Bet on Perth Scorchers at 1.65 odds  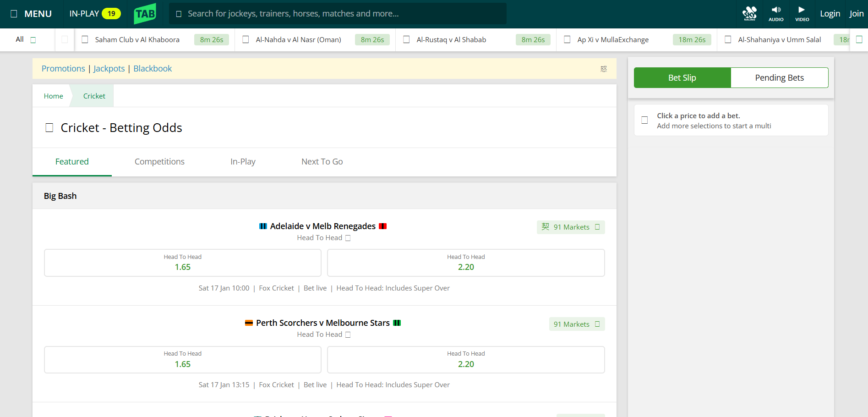click(183, 360)
